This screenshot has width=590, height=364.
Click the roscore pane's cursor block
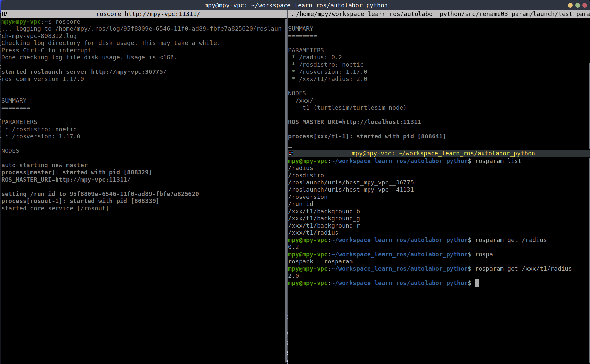(x=3, y=215)
